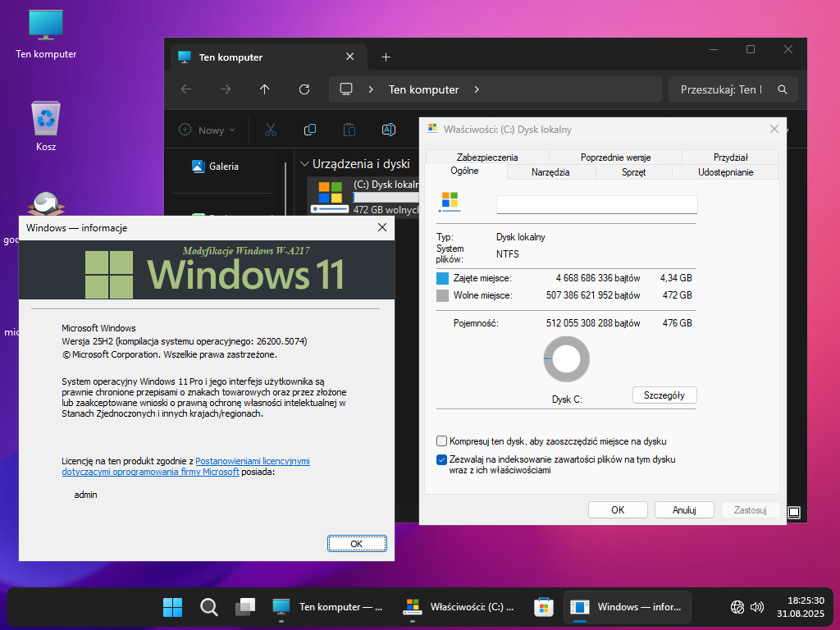Click the Cut scissors icon in Explorer toolbar

(x=270, y=130)
